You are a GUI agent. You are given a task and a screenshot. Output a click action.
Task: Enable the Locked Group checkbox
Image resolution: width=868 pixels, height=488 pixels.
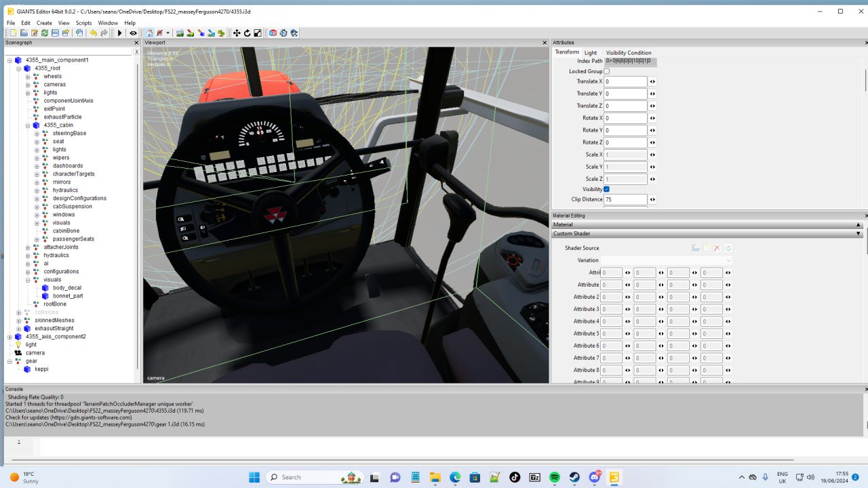point(606,71)
